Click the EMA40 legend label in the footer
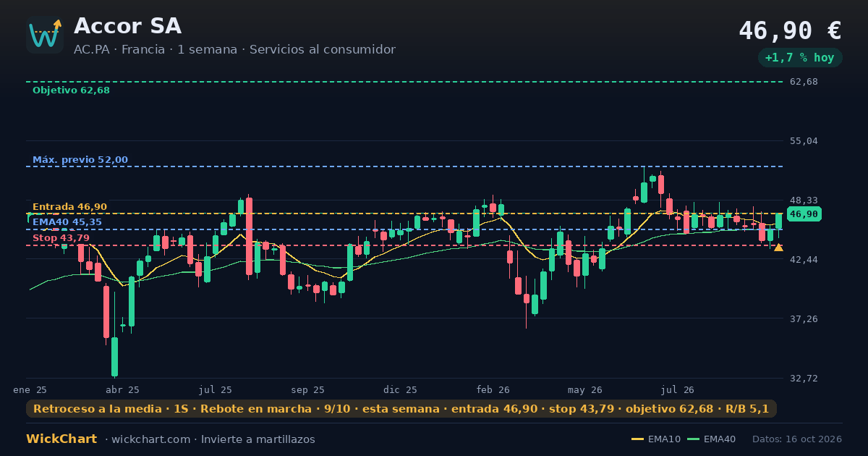Screen dimensions: 868x456 coord(720,439)
